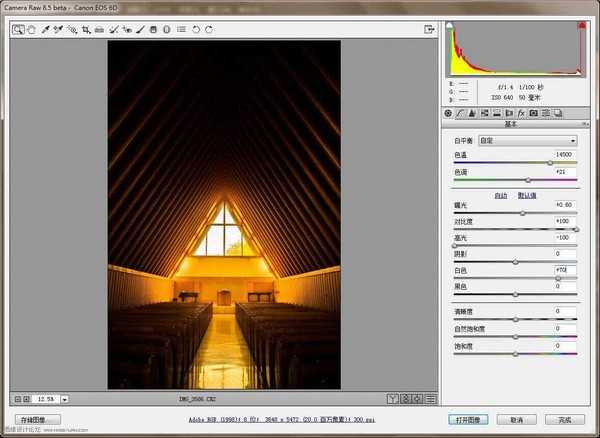This screenshot has height=438, width=600.
Task: Rotate image clockwise
Action: point(208,30)
